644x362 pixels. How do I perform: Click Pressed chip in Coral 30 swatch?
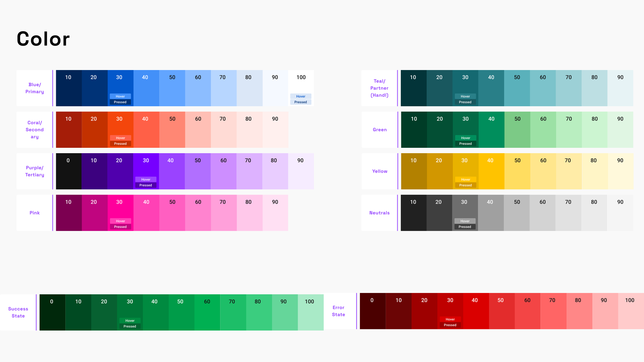coord(120,144)
